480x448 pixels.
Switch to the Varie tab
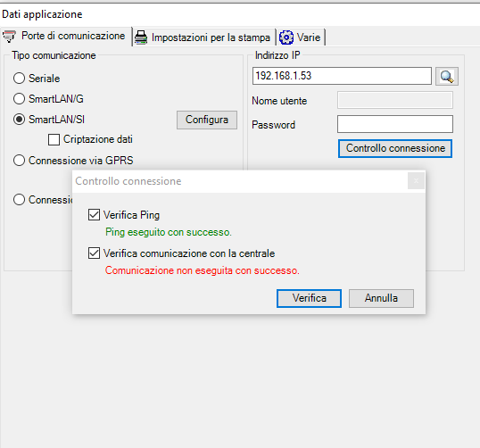coord(302,37)
